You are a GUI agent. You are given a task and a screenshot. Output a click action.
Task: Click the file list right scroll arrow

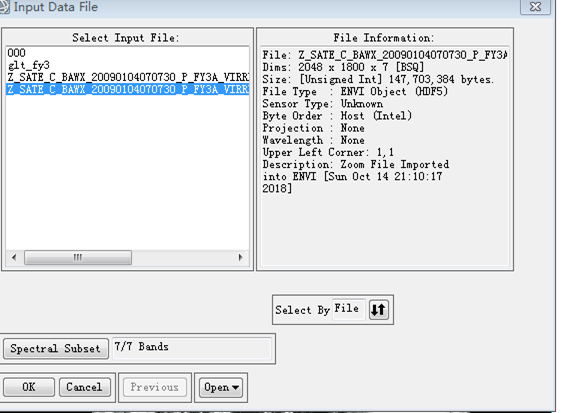[x=241, y=257]
